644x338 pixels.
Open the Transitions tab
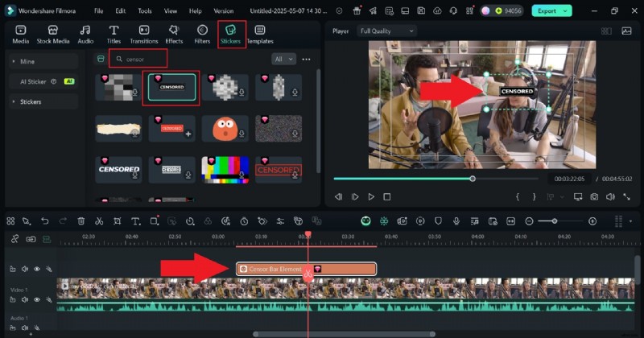[x=144, y=35]
